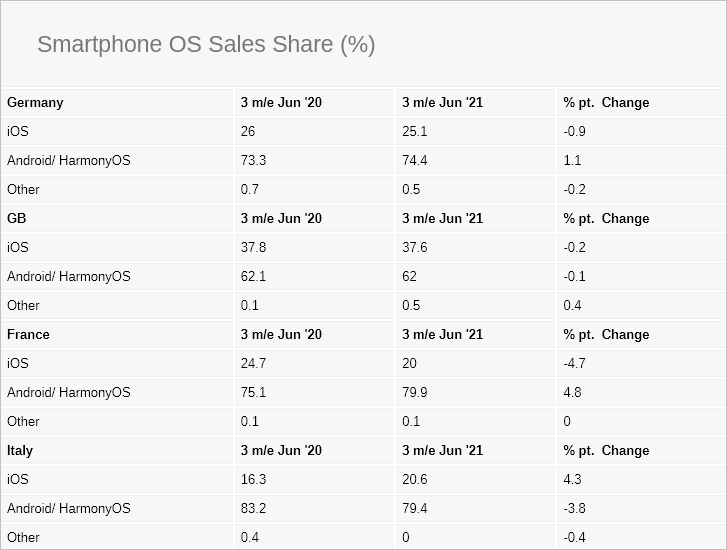Click GB Android value 62.1
Viewport: 727px width, 550px height.
click(x=253, y=277)
